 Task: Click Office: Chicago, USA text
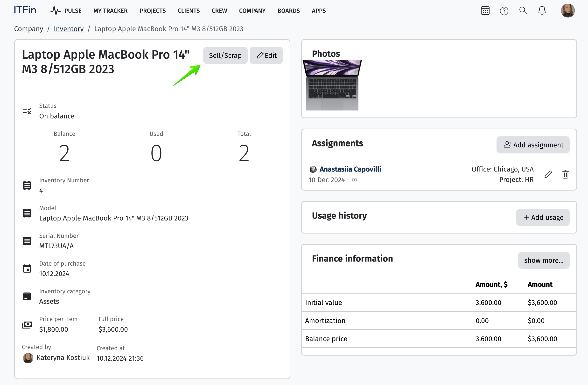(503, 169)
